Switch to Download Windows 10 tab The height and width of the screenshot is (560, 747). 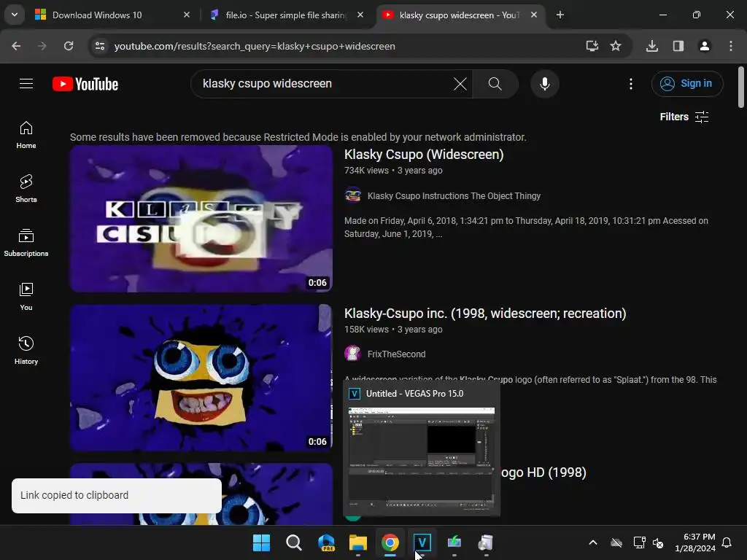point(113,15)
